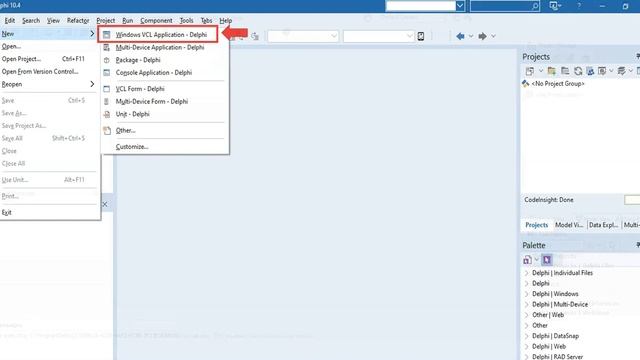
Task: Open the Tools menu
Action: click(187, 20)
